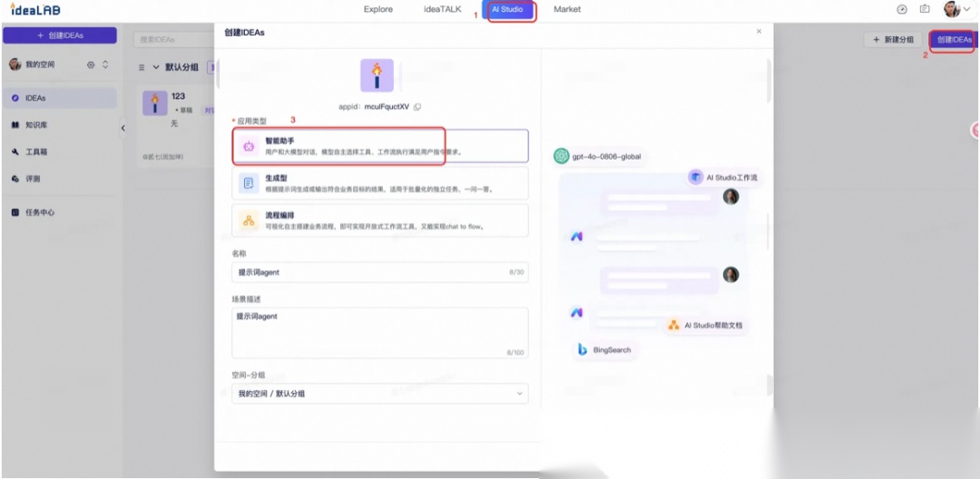
Task: Select the 智能助手 application type
Action: 380,146
